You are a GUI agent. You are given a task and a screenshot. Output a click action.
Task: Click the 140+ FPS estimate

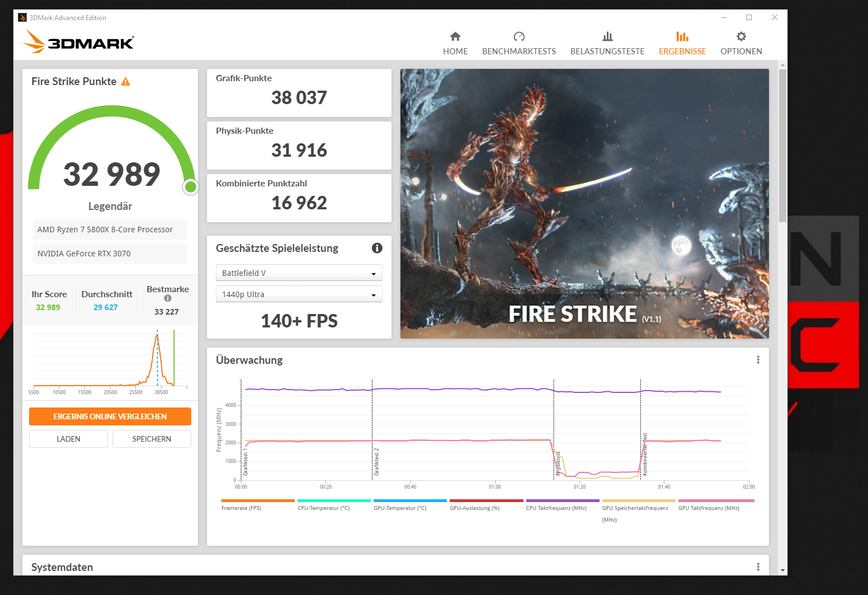click(299, 321)
